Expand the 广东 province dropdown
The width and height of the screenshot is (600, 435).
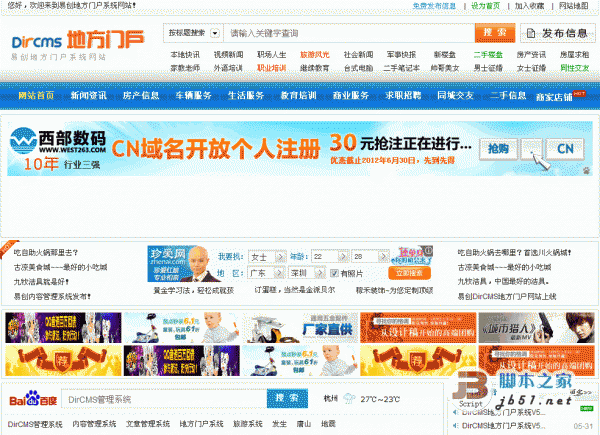coord(279,273)
